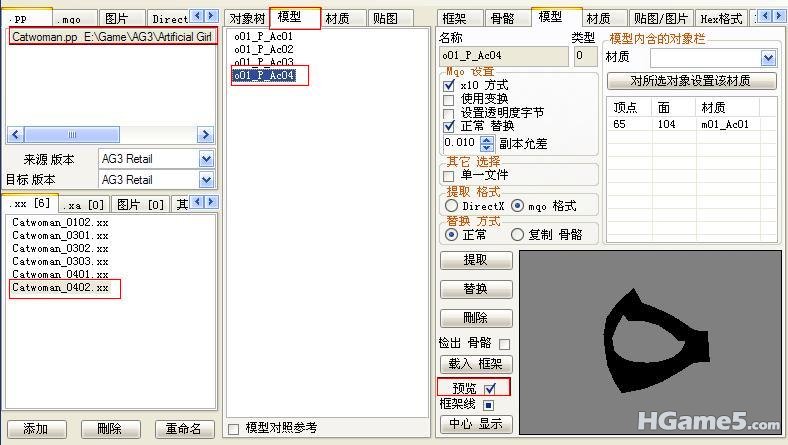
Task: Expand the 材质 material dropdown
Action: [768, 58]
